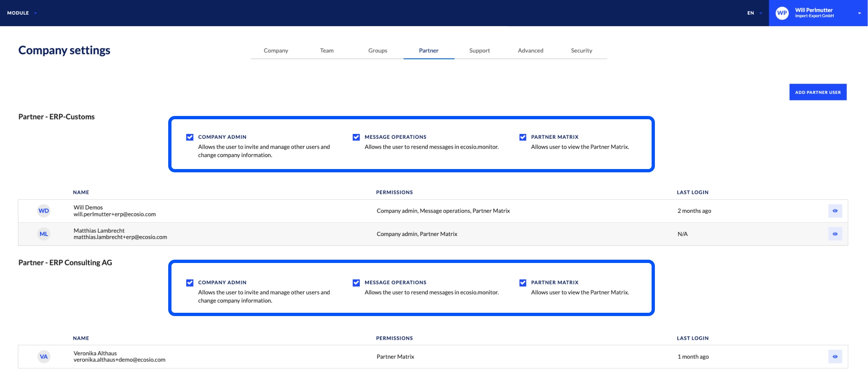Toggle Message Operations for ERP Consulting AG
Viewport: 868px width, 392px height.
coord(356,283)
